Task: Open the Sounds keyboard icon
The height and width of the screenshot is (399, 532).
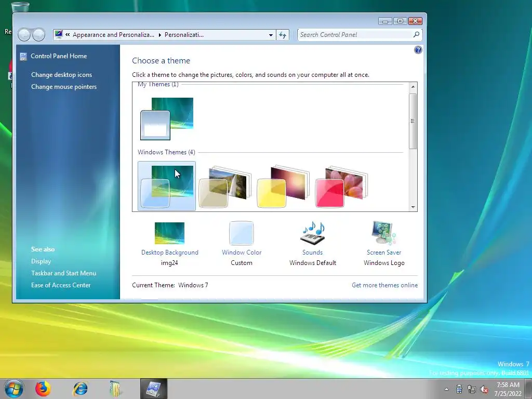Action: (x=312, y=233)
